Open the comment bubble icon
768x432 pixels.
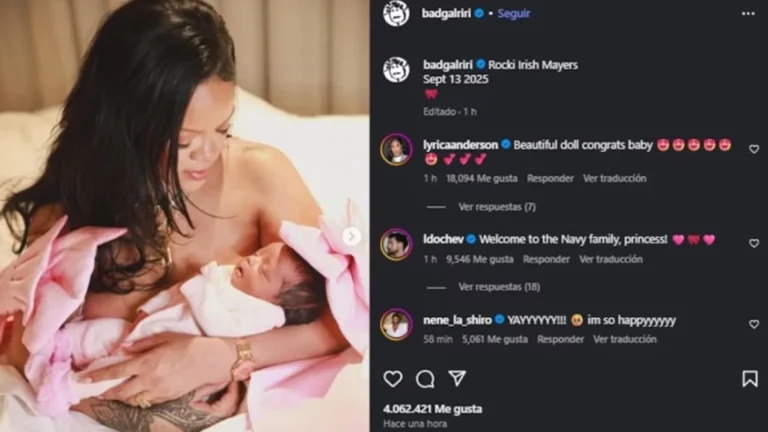[425, 379]
